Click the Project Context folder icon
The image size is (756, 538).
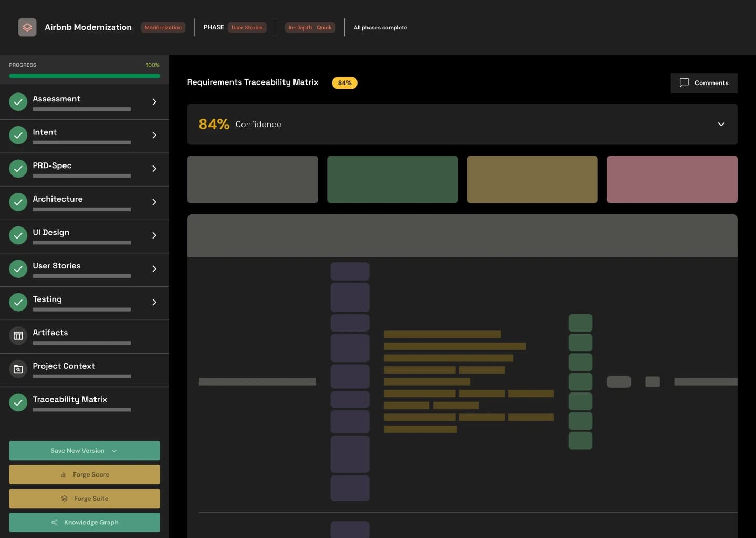(18, 369)
